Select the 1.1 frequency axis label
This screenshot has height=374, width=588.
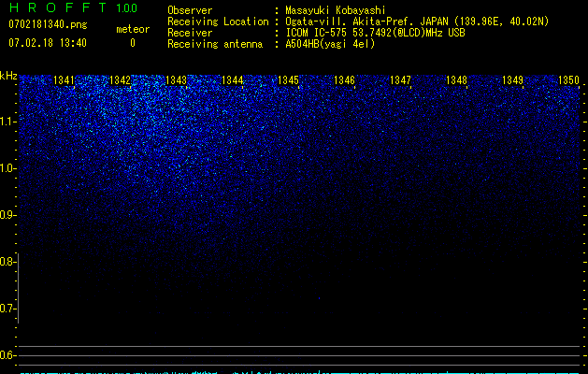(8, 122)
